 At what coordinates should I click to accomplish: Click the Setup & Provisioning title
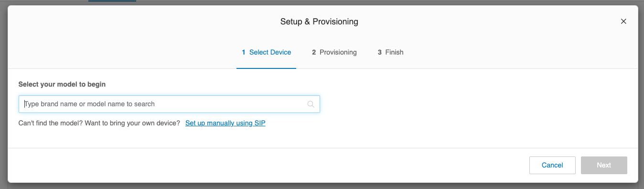coord(319,22)
